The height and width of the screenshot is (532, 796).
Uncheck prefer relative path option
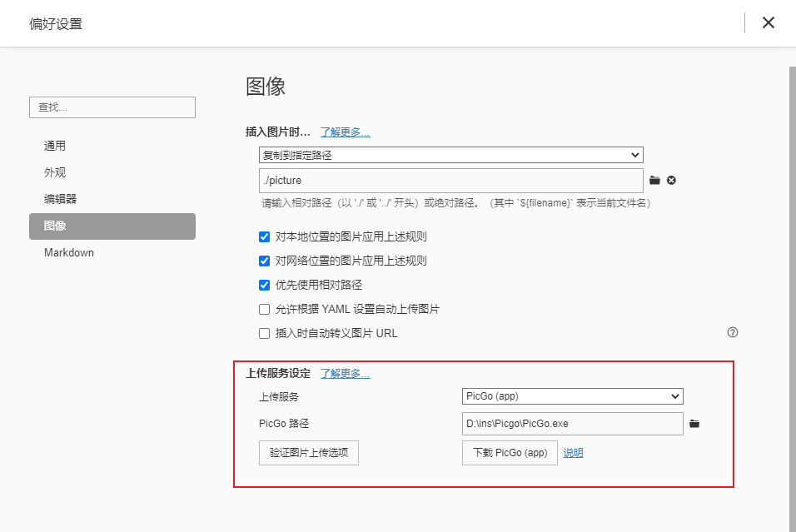(264, 285)
